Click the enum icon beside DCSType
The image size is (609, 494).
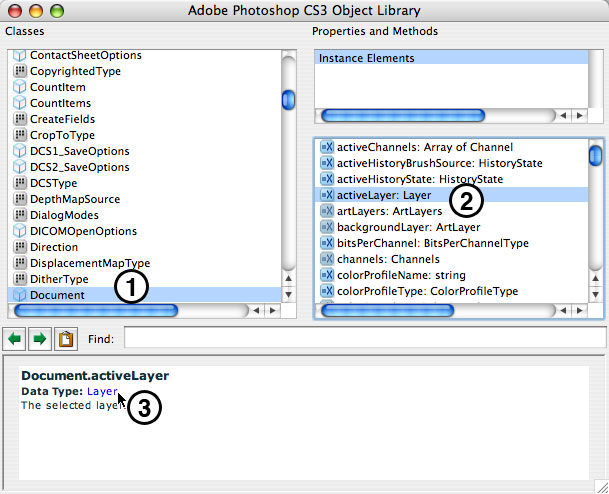pos(19,183)
